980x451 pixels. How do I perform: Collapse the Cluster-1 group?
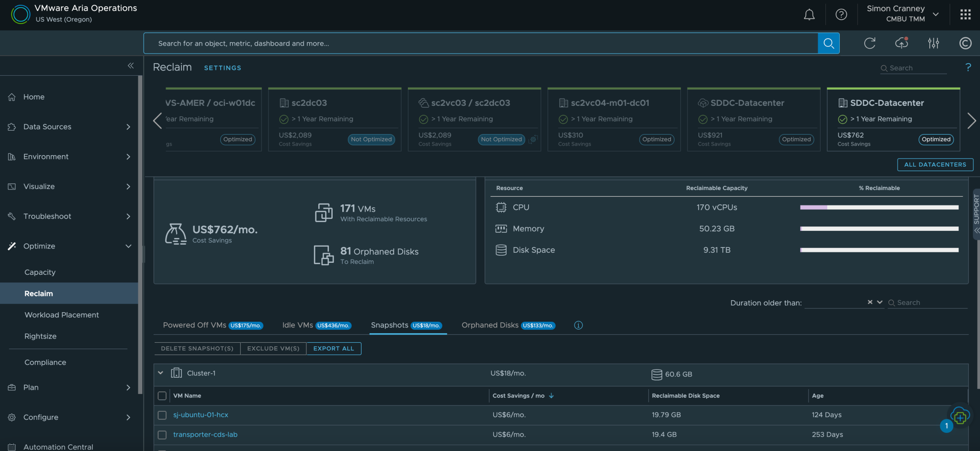[x=161, y=373]
